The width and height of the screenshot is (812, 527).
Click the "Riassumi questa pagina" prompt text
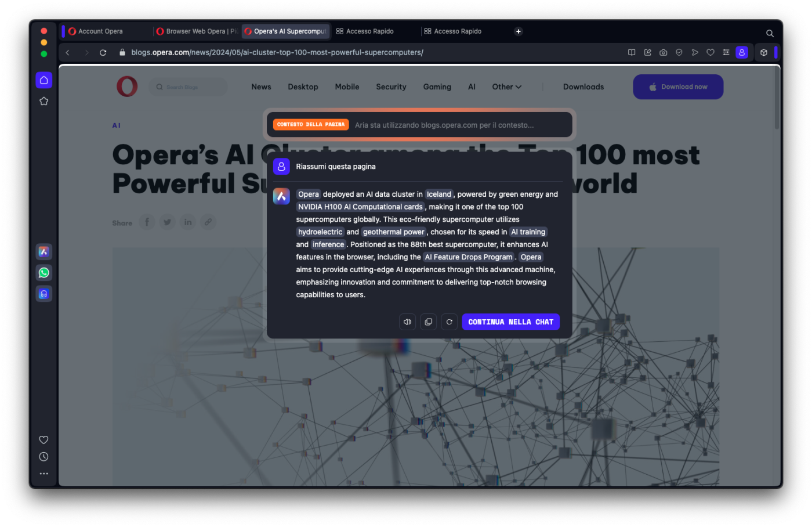pos(336,167)
